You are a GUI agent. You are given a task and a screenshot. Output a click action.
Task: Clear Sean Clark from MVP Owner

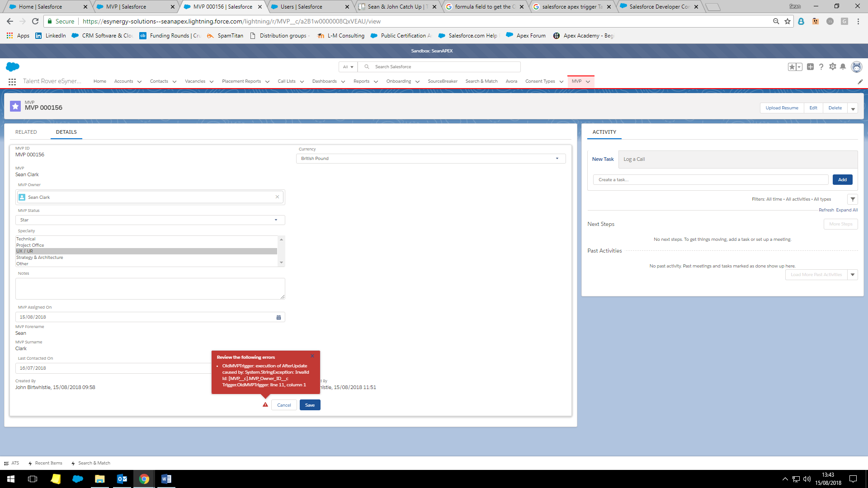[277, 197]
